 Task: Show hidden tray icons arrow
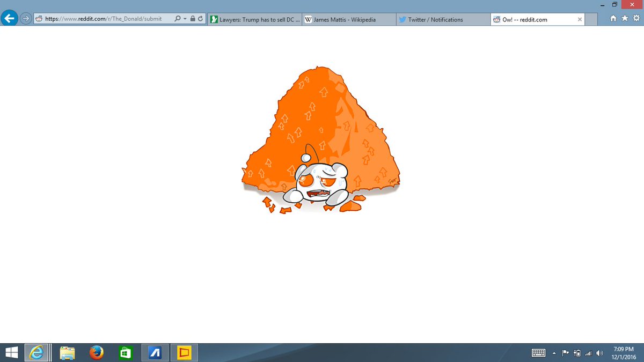554,353
